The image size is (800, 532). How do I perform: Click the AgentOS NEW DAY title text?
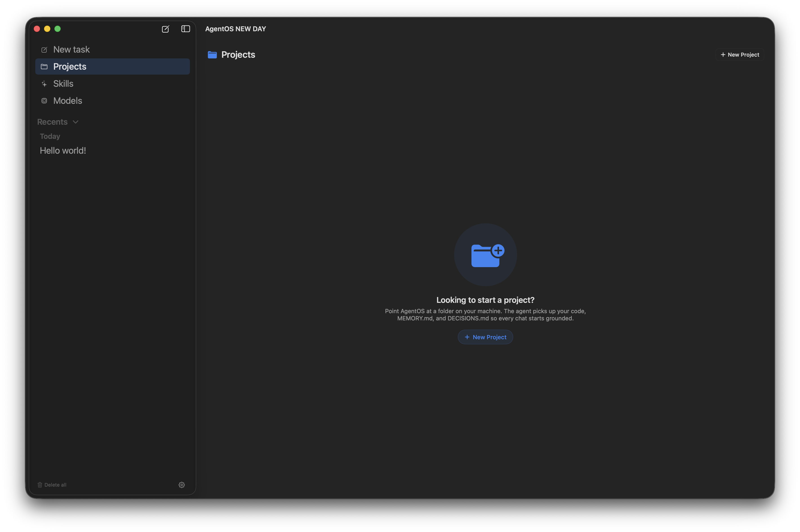[x=236, y=29]
